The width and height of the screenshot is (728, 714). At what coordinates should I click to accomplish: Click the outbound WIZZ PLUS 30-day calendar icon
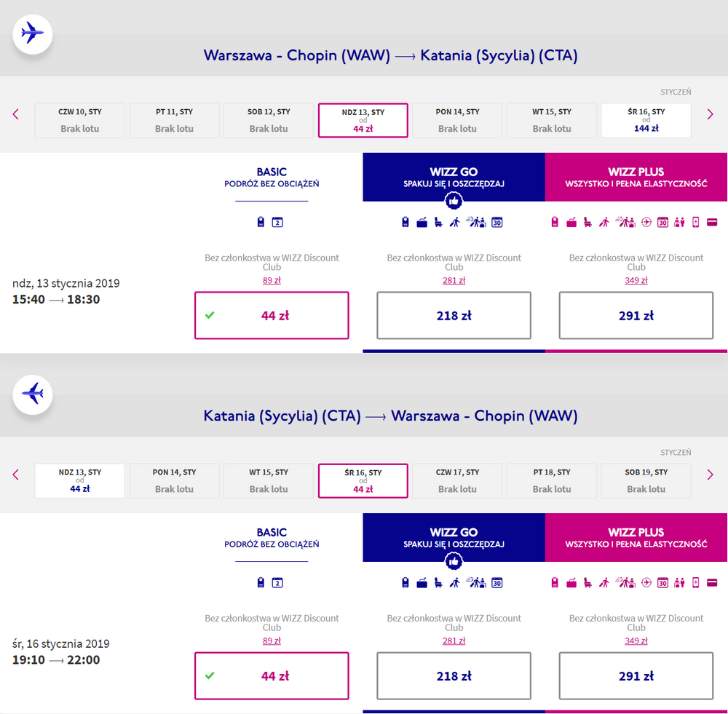[x=662, y=223]
